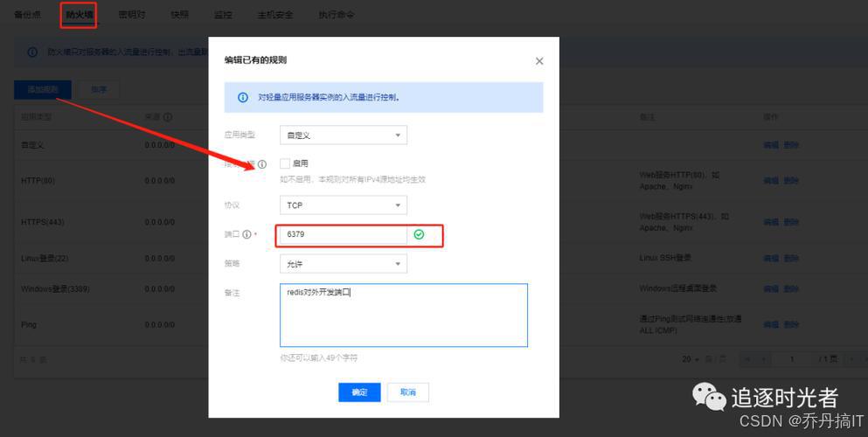868x437 pixels.
Task: Click the HTTPS(443) application type cell
Action: [43, 222]
